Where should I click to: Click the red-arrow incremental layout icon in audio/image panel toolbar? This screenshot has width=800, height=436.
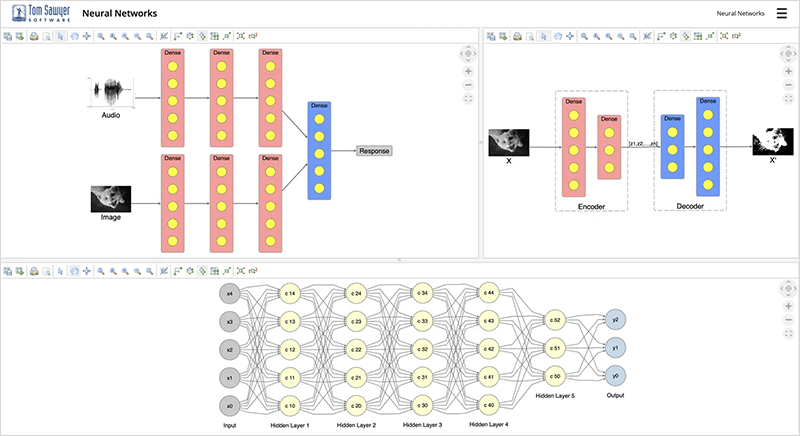[253, 36]
